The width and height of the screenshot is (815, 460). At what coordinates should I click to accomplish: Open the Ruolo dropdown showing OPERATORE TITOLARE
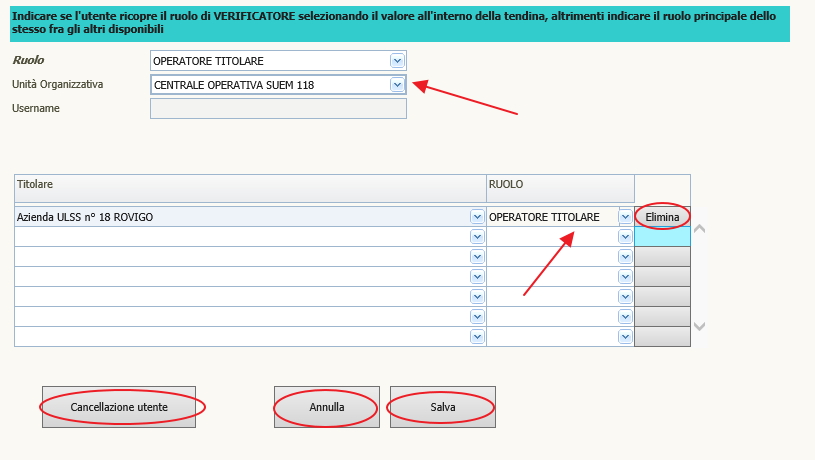(x=397, y=61)
